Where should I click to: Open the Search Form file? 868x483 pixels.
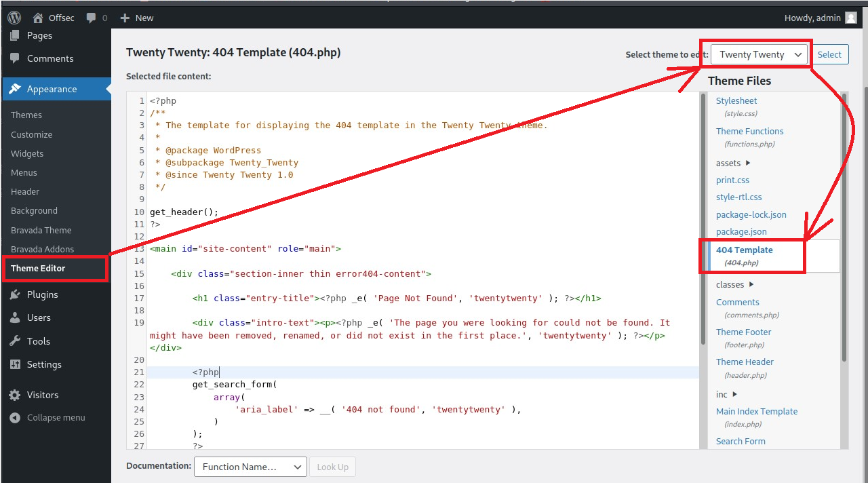741,442
